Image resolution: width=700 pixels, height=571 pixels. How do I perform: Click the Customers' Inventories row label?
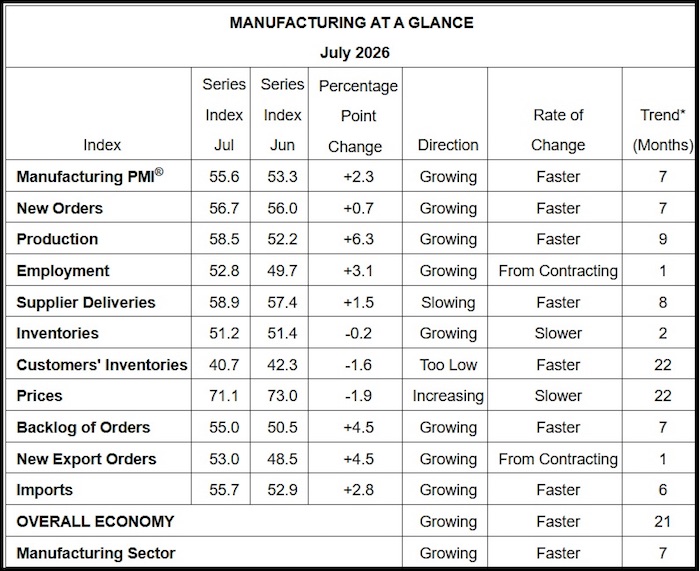(x=102, y=365)
